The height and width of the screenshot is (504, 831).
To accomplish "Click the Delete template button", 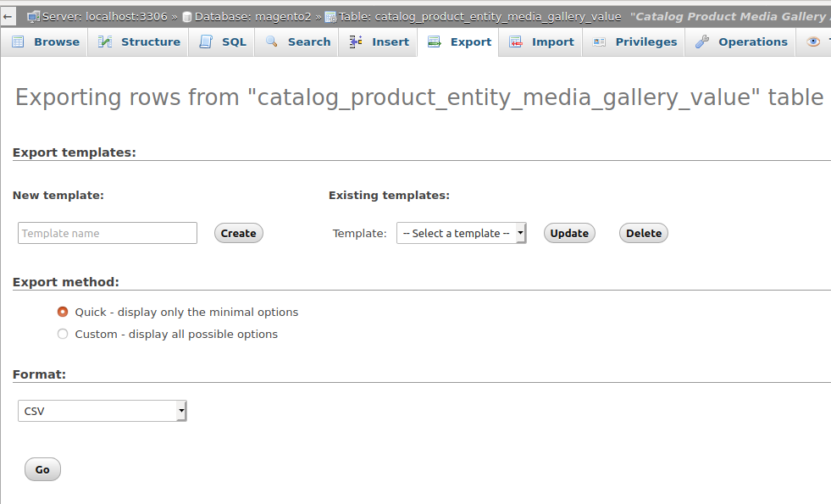I will pos(644,233).
